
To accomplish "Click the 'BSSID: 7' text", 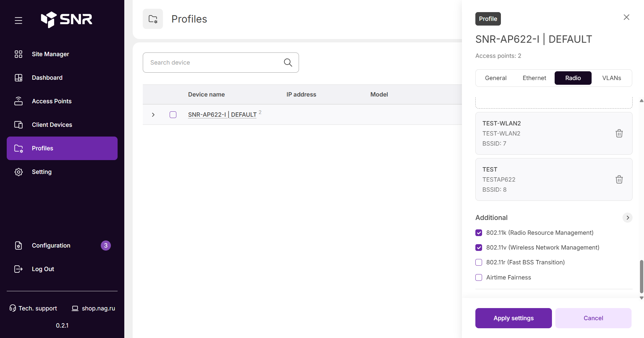I will pyautogui.click(x=494, y=144).
